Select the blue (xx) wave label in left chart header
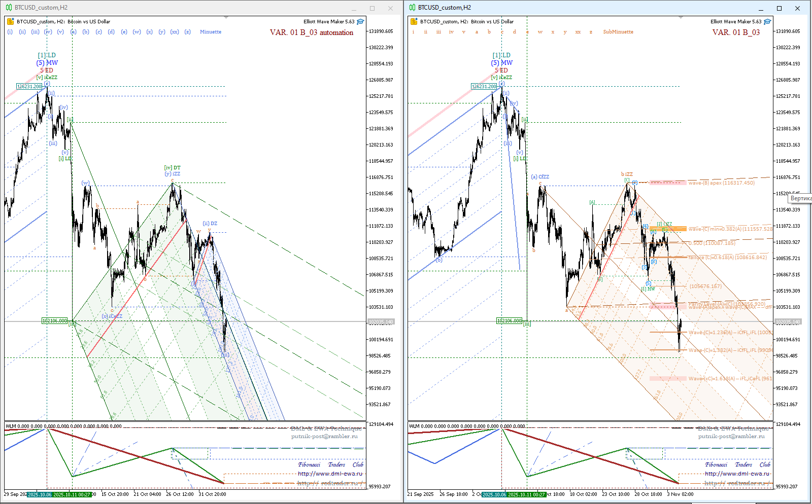 [x=174, y=32]
